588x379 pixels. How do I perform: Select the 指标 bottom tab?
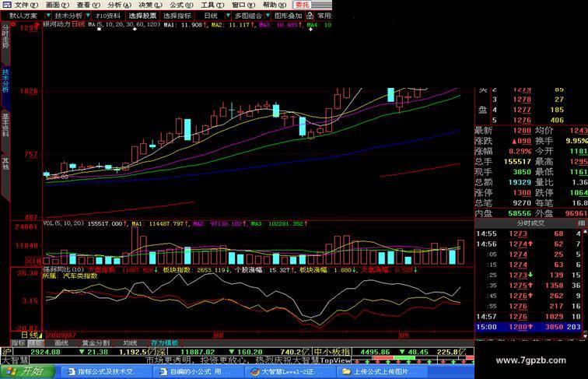(18, 343)
